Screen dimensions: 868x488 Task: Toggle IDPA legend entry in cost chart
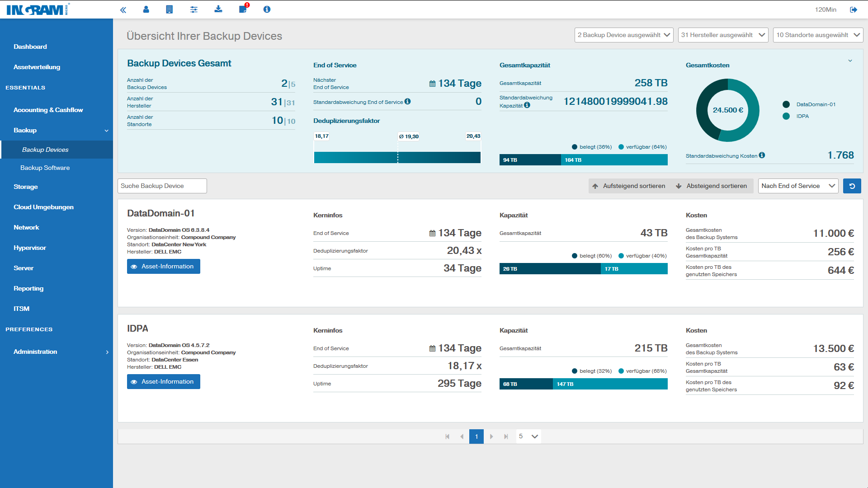click(796, 116)
